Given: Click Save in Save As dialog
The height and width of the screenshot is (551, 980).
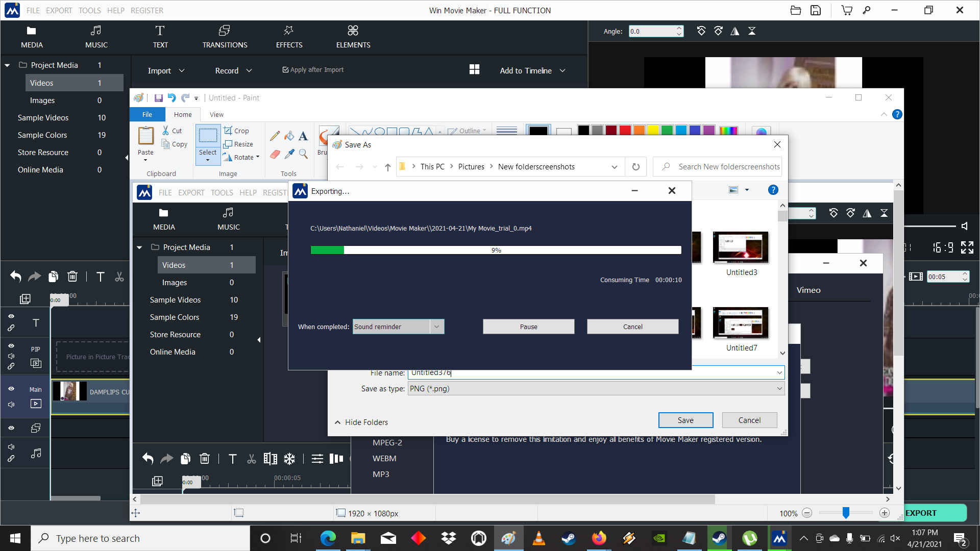Looking at the screenshot, I should coord(685,420).
